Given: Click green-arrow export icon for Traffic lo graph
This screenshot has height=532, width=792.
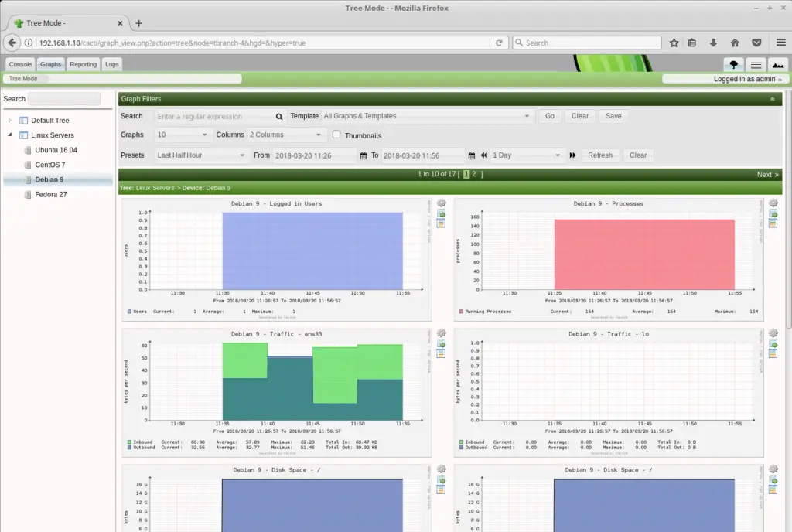Looking at the screenshot, I should pos(773,344).
